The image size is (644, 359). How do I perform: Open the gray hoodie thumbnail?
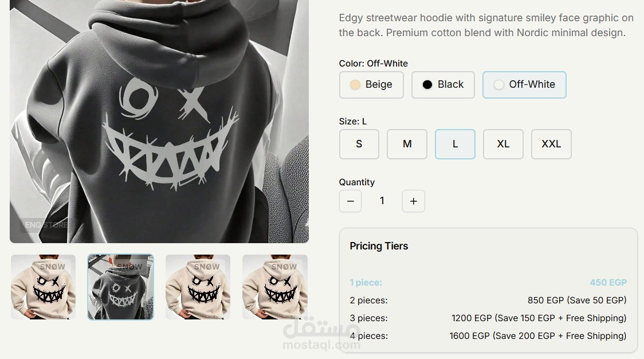click(x=121, y=287)
